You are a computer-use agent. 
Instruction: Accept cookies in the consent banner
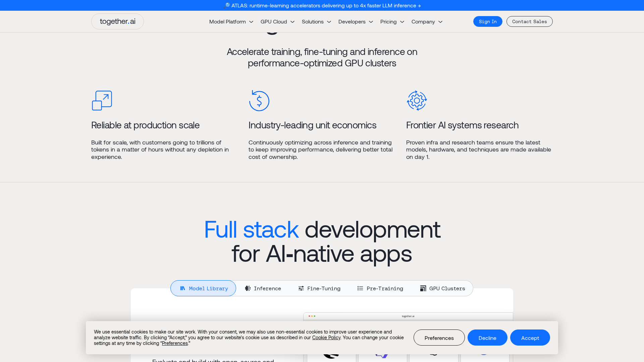coord(530,338)
